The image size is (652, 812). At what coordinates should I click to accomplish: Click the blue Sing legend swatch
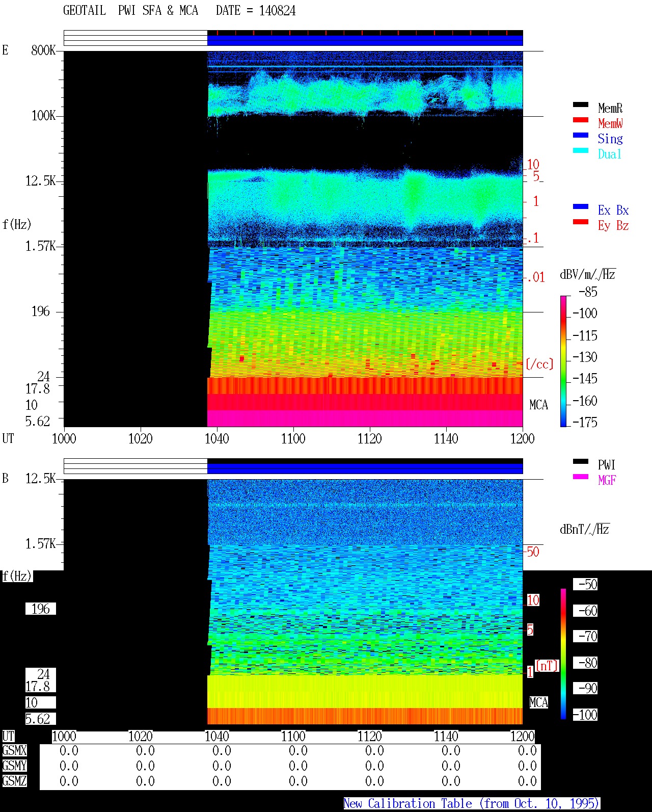[x=580, y=135]
